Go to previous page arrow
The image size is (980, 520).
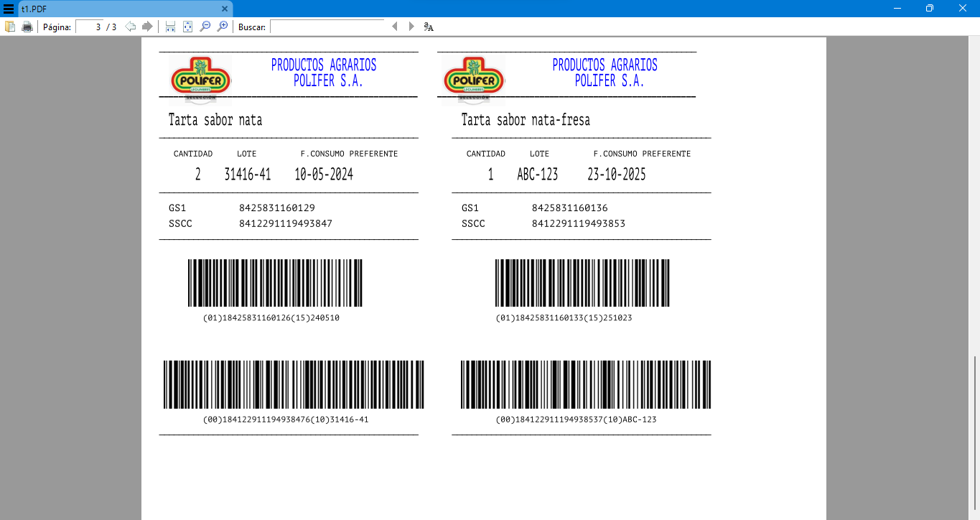click(131, 27)
